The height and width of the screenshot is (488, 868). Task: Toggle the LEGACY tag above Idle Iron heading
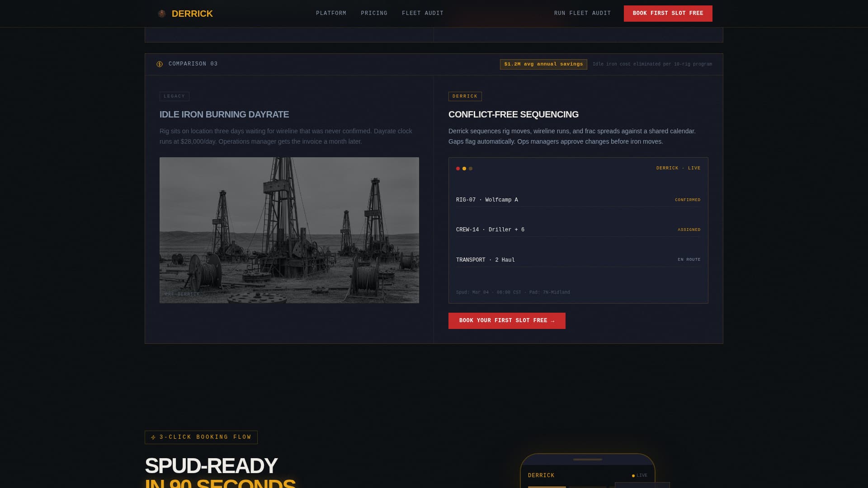tap(174, 96)
